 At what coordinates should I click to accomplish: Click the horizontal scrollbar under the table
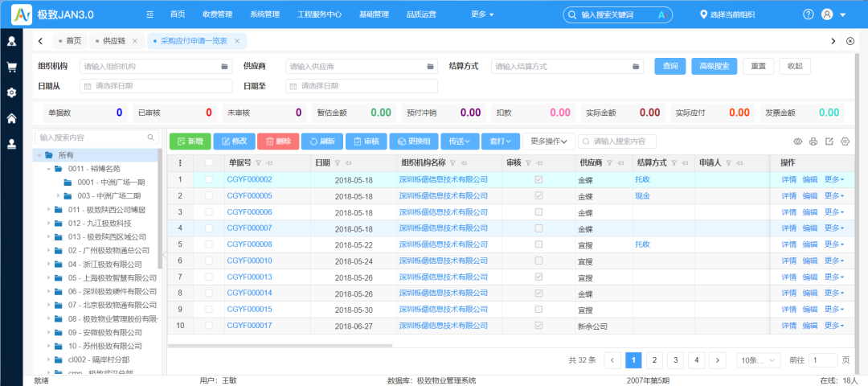(280, 345)
